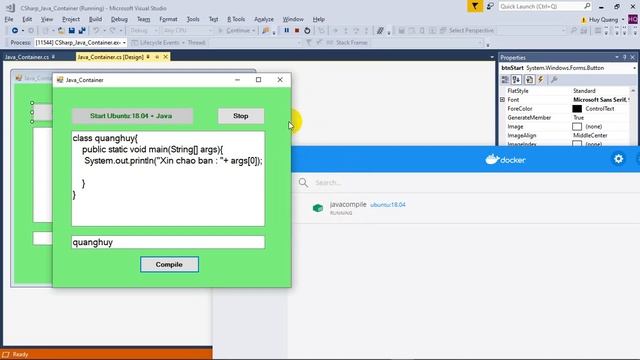Click the Undo toolbar icon
This screenshot has height=360, width=640.
coord(96,31)
